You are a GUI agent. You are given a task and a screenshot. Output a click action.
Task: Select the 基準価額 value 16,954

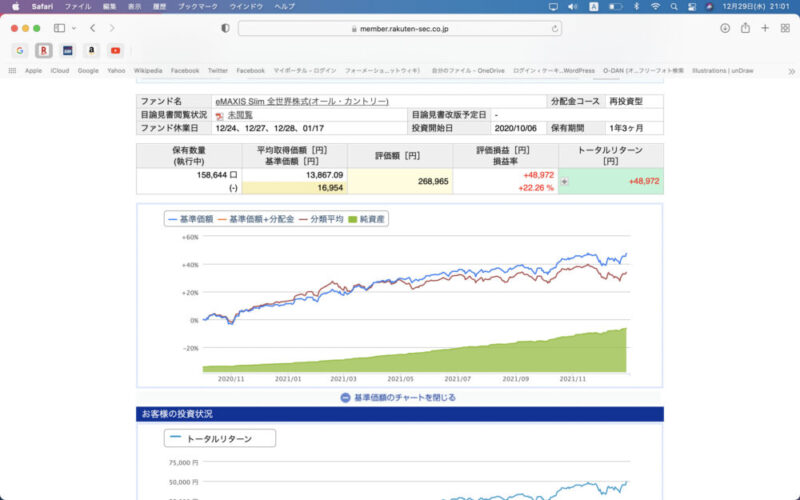pyautogui.click(x=330, y=188)
